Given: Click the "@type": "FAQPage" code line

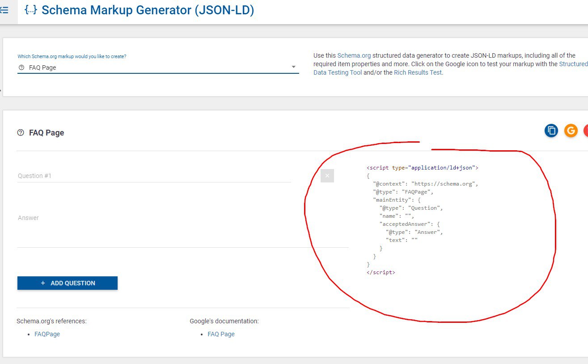Looking at the screenshot, I should 403,192.
